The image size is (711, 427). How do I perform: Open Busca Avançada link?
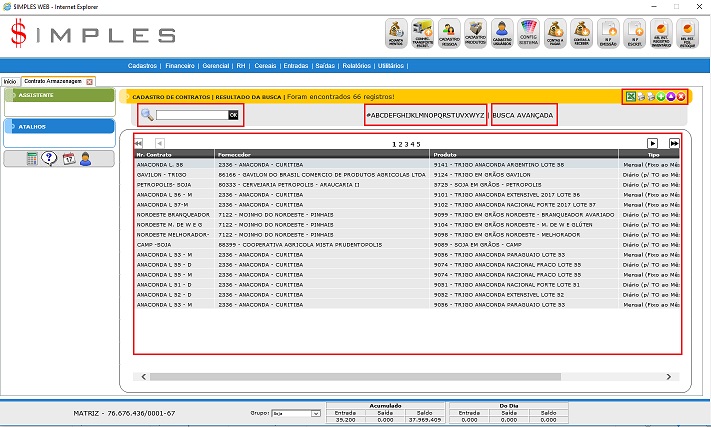tap(523, 115)
